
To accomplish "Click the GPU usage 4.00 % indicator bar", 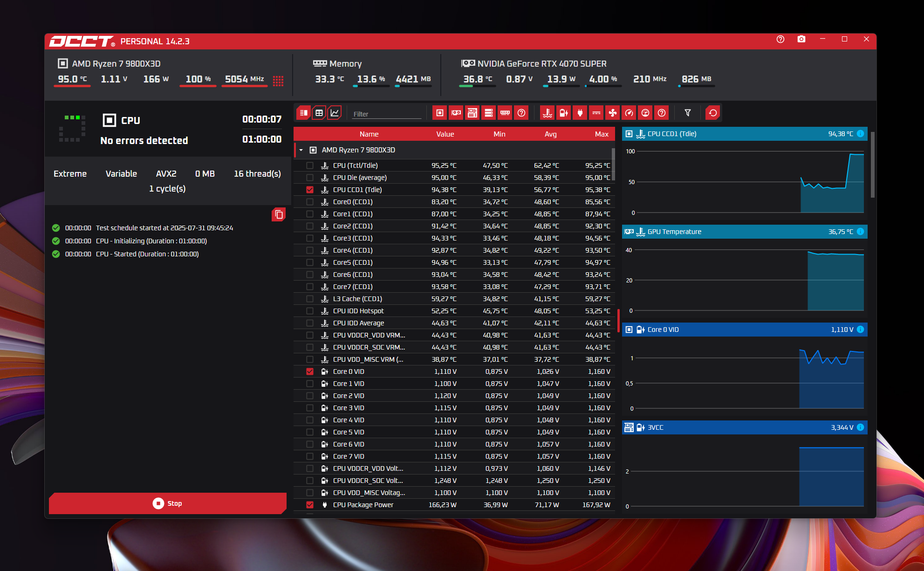I will (x=603, y=86).
